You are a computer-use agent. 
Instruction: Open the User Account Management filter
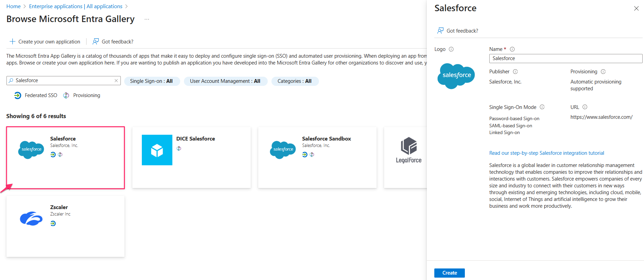tap(225, 81)
